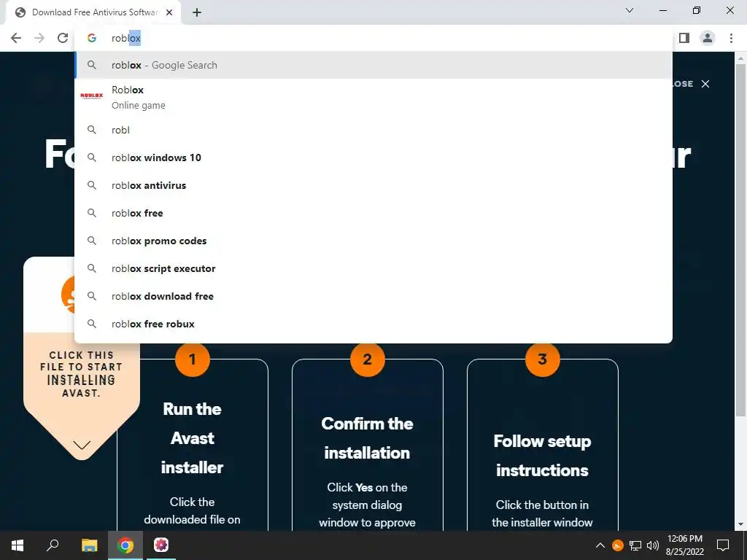Open Windows taskbar search
Screen dimensions: 747x560
pyautogui.click(x=53, y=545)
